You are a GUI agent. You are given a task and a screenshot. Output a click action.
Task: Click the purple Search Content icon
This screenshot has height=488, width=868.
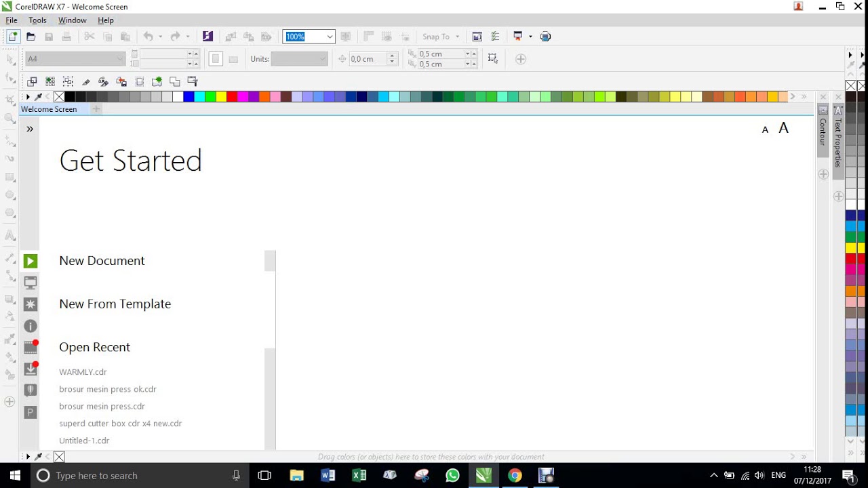(x=208, y=37)
